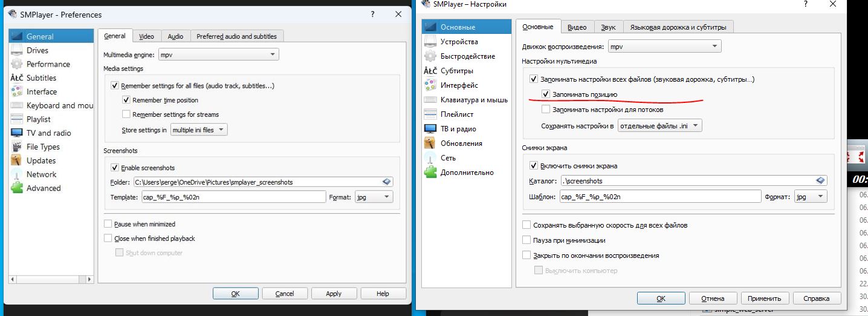868x316 pixels.
Task: Open Performance gear icon
Action: click(x=16, y=64)
